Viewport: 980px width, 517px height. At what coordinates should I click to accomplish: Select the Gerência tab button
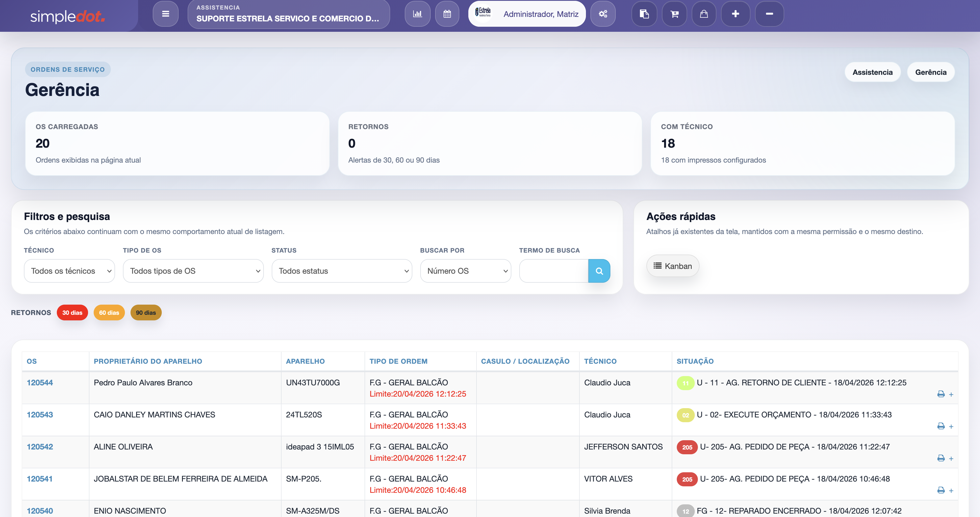click(x=930, y=72)
